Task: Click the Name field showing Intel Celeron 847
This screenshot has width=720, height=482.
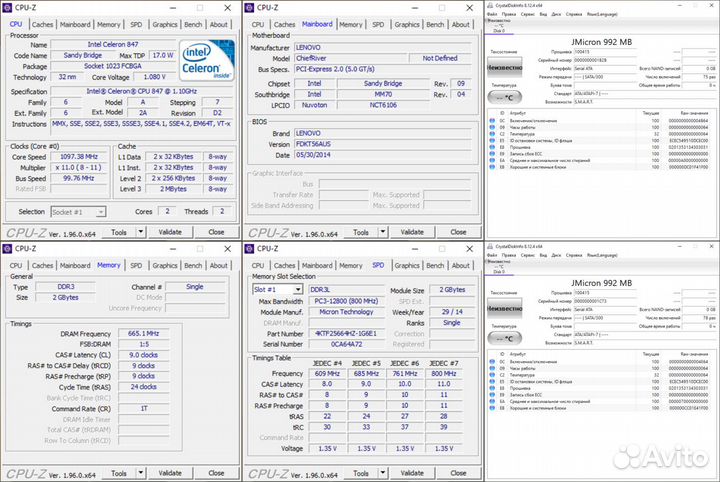Action: tap(113, 45)
